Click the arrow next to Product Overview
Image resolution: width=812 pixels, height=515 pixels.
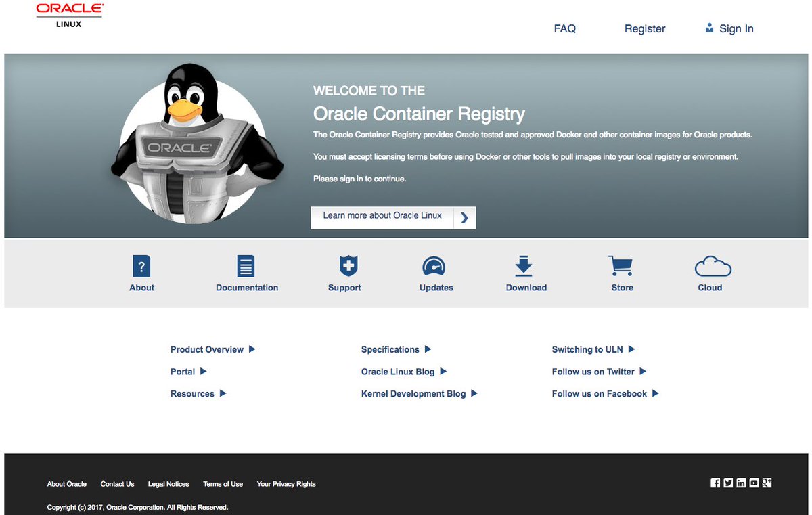pyautogui.click(x=252, y=349)
